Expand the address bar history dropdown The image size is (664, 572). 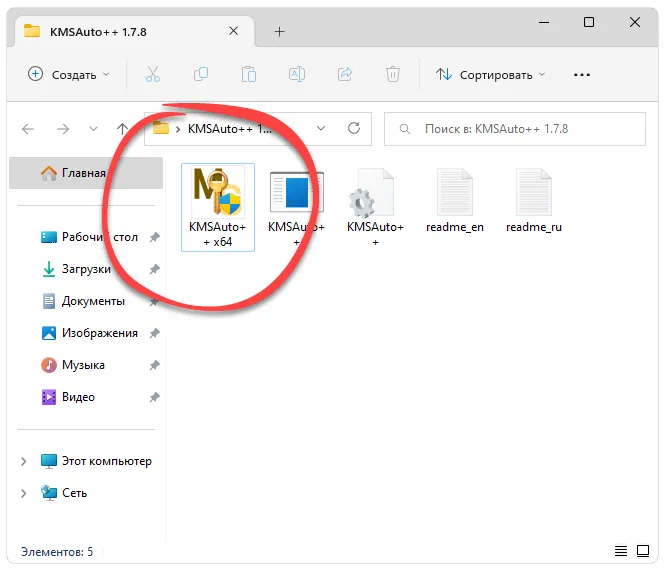pos(321,128)
